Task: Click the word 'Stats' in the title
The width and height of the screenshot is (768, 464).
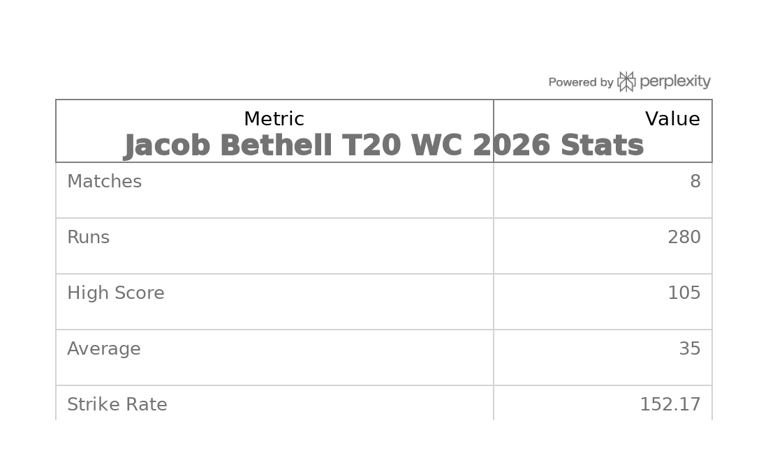Action: (x=602, y=146)
